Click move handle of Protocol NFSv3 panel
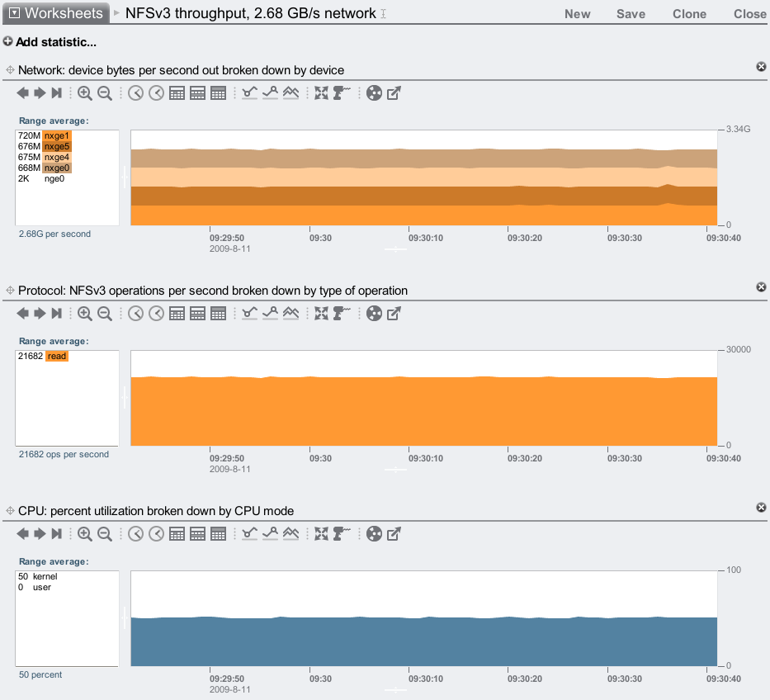This screenshot has height=700, width=770. [x=11, y=291]
